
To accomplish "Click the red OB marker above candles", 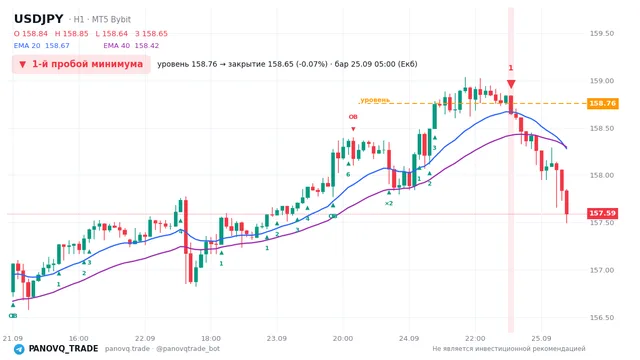I will point(353,117).
